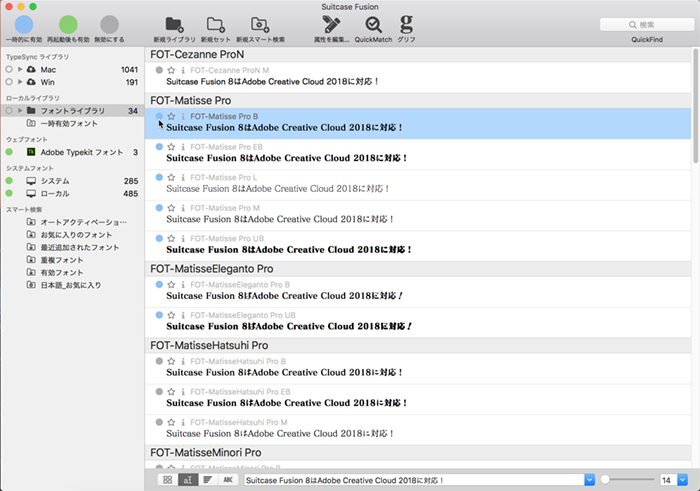
Task: Toggle activation dot for システム fonts
Action: 9,181
